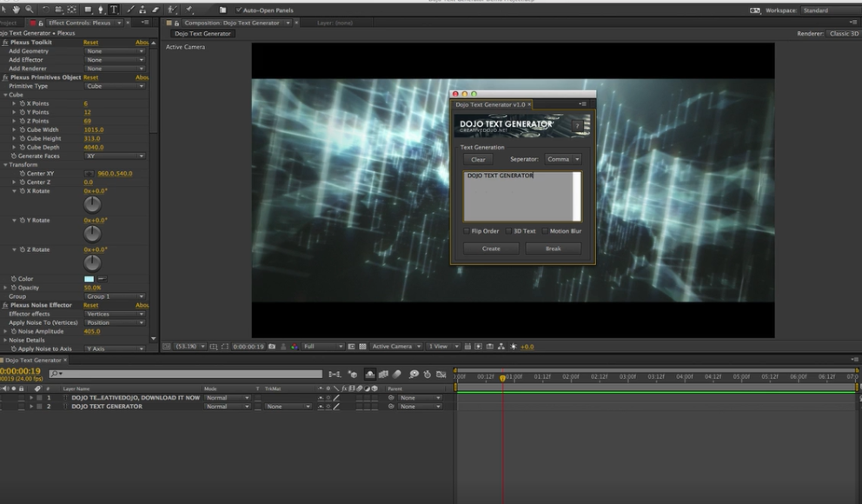This screenshot has height=504, width=862.
Task: Open the question mark help button
Action: [577, 126]
